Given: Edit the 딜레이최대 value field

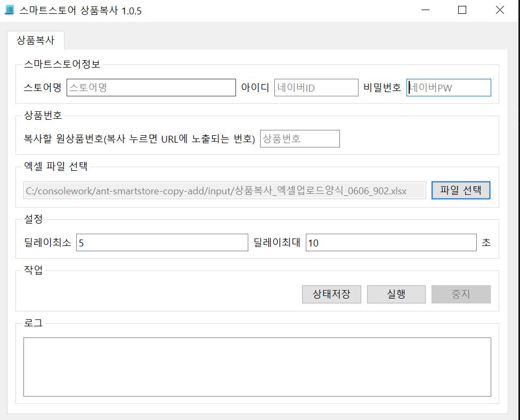Looking at the screenshot, I should click(391, 243).
